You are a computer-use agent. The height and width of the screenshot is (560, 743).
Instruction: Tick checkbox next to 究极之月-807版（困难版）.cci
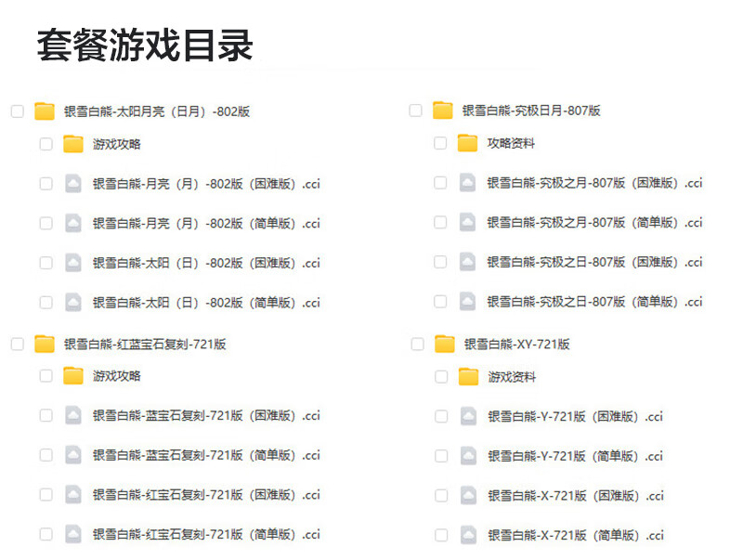pos(440,183)
